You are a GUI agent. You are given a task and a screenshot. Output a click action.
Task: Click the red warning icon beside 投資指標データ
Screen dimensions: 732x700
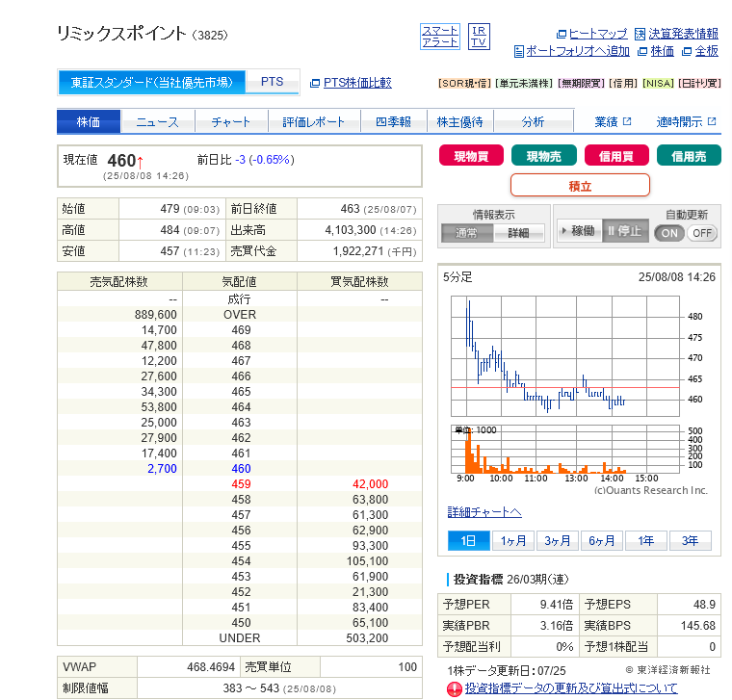[x=455, y=688]
